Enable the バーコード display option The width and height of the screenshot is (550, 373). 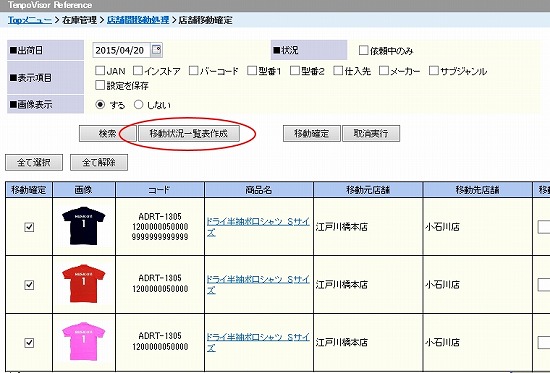click(193, 71)
